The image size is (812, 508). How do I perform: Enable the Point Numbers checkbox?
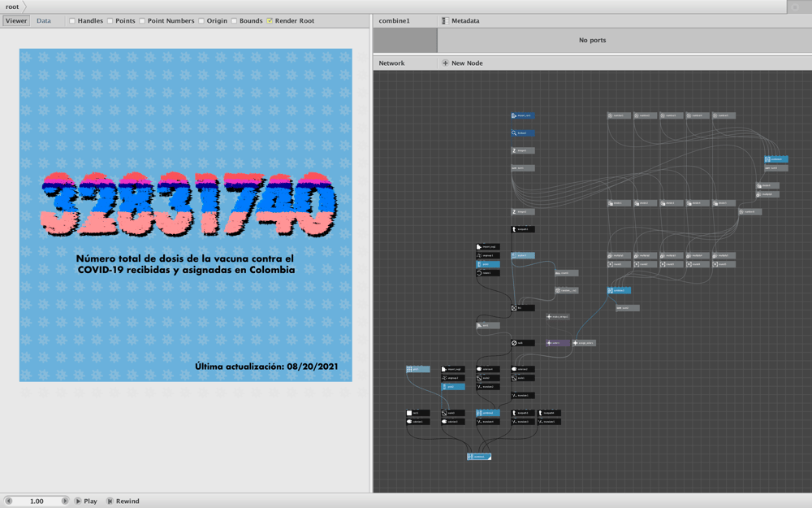click(x=142, y=21)
